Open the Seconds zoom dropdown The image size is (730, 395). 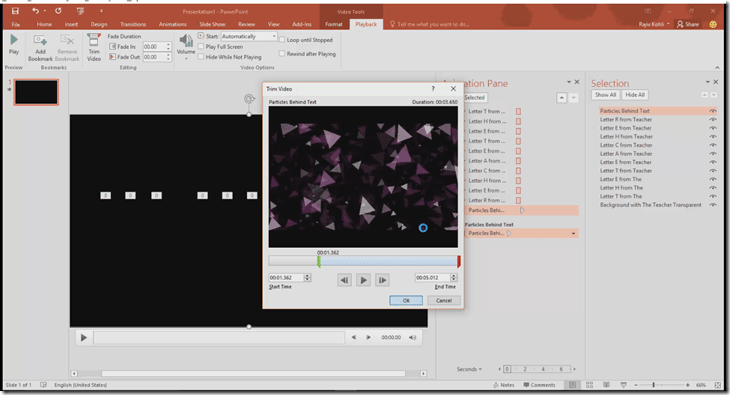(x=469, y=369)
